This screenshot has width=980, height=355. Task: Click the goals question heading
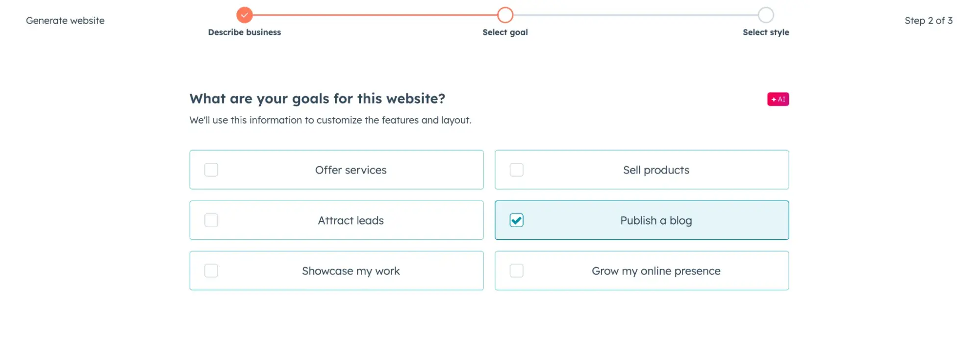pyautogui.click(x=318, y=99)
